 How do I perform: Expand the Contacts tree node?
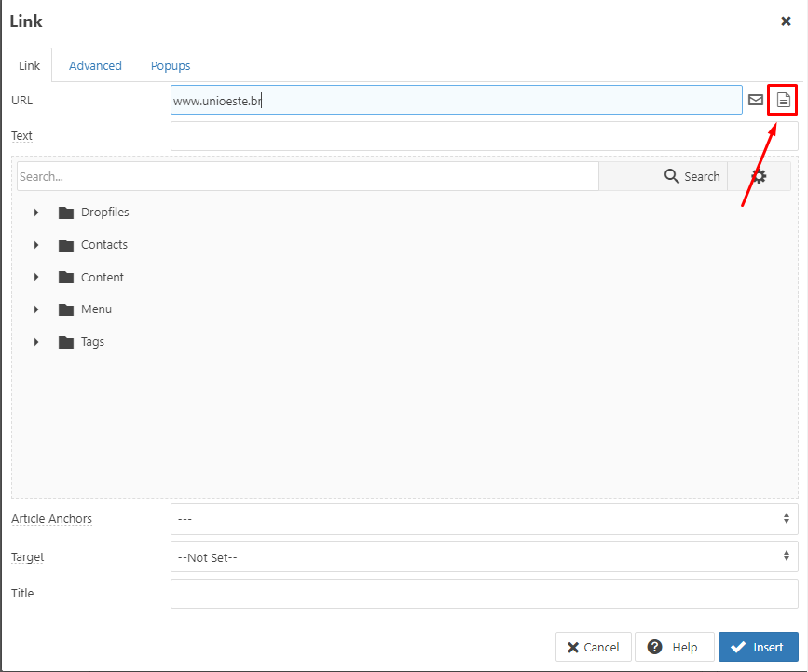(x=36, y=245)
